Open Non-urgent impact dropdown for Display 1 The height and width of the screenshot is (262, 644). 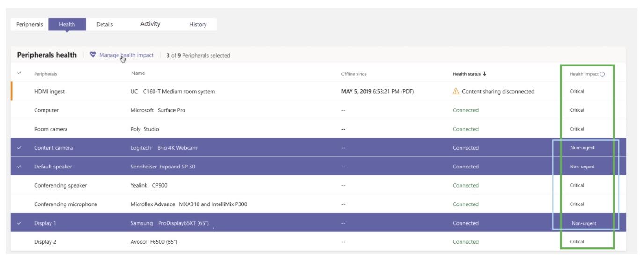pyautogui.click(x=584, y=223)
